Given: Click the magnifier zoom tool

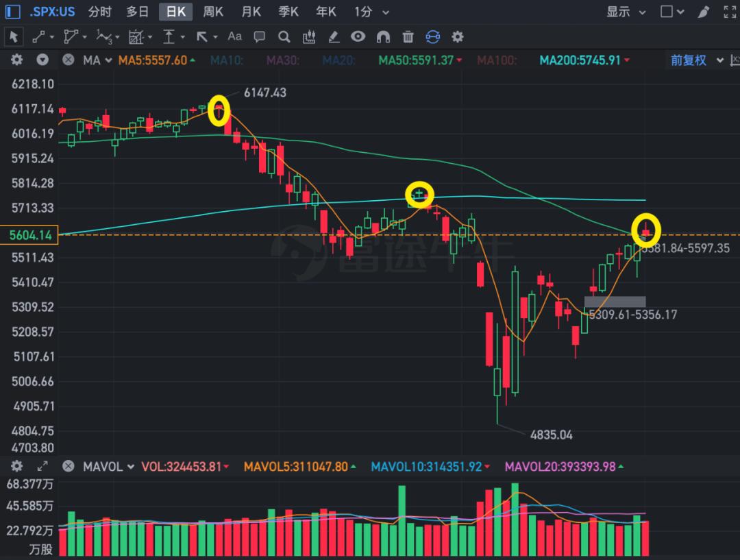Looking at the screenshot, I should pyautogui.click(x=284, y=36).
